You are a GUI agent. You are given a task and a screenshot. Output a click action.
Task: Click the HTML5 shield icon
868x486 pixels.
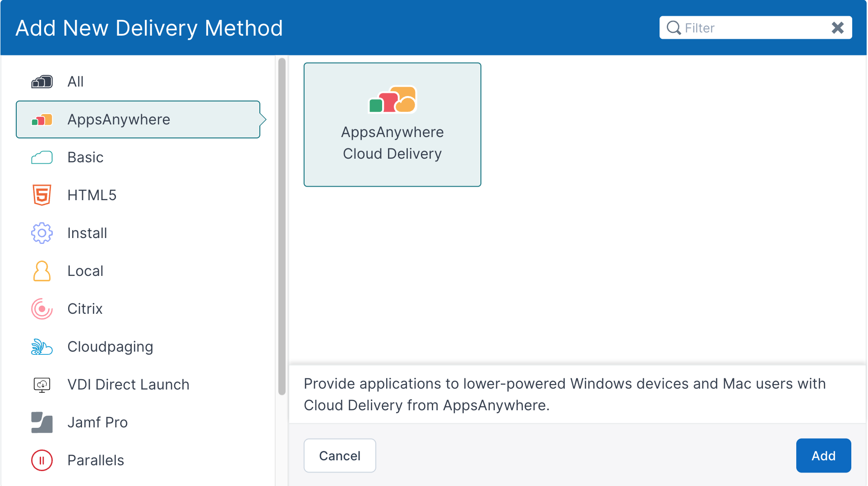click(42, 195)
